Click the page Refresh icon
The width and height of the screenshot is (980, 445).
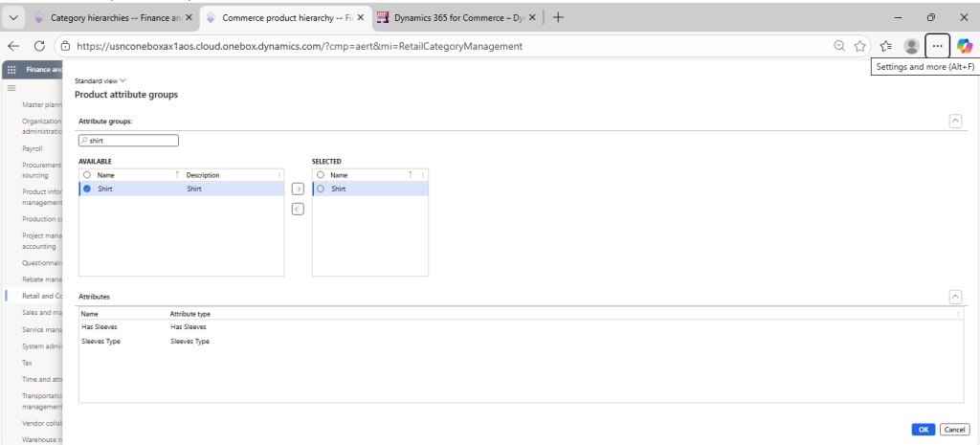tap(39, 45)
